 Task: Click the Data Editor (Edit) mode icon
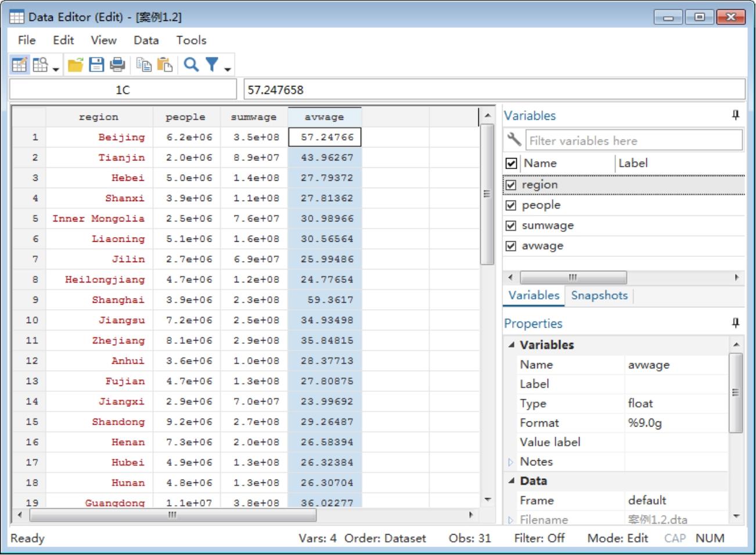(19, 65)
